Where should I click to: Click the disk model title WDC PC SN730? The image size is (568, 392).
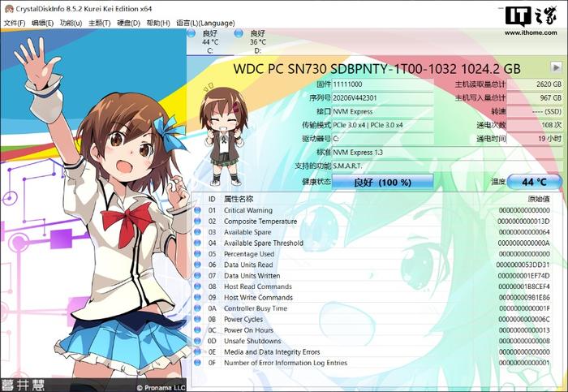pyautogui.click(x=377, y=68)
